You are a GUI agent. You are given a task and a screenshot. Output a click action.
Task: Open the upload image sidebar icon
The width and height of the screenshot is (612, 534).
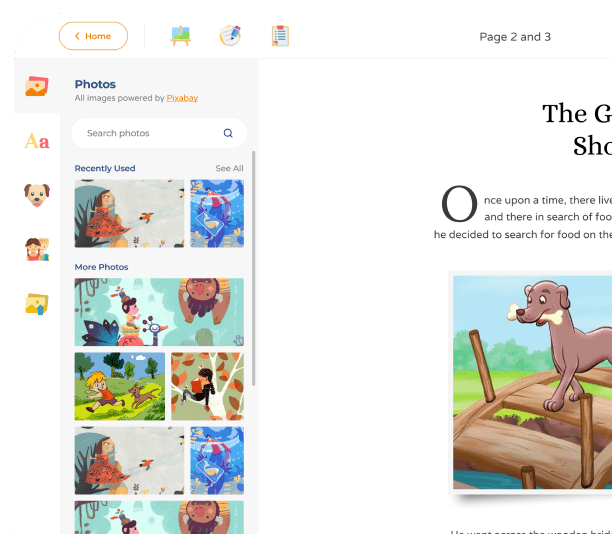[x=37, y=304]
